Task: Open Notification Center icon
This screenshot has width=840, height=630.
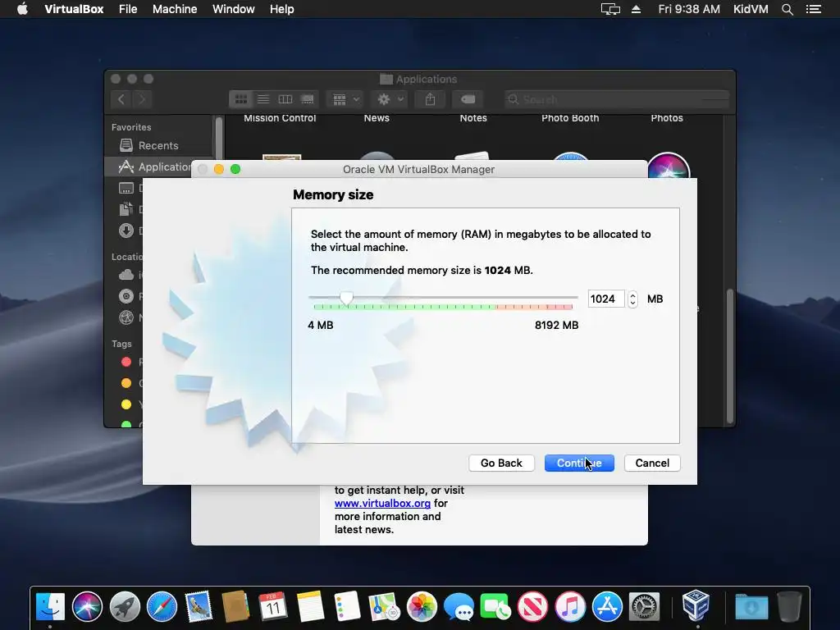Action: [814, 9]
